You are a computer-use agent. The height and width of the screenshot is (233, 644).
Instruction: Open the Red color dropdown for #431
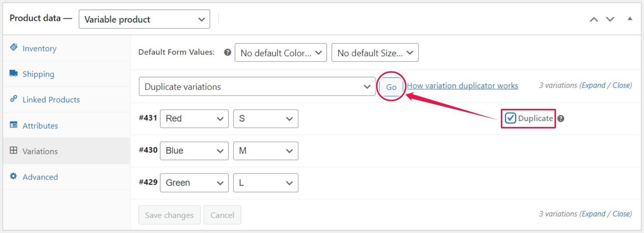coord(194,119)
